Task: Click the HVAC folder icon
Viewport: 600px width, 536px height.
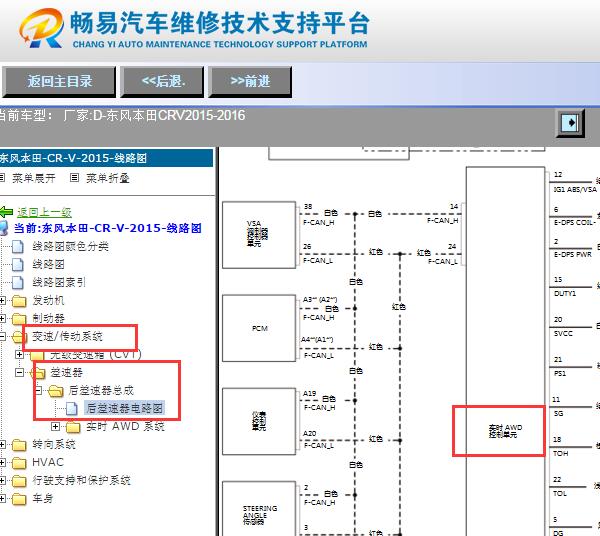Action: click(19, 463)
